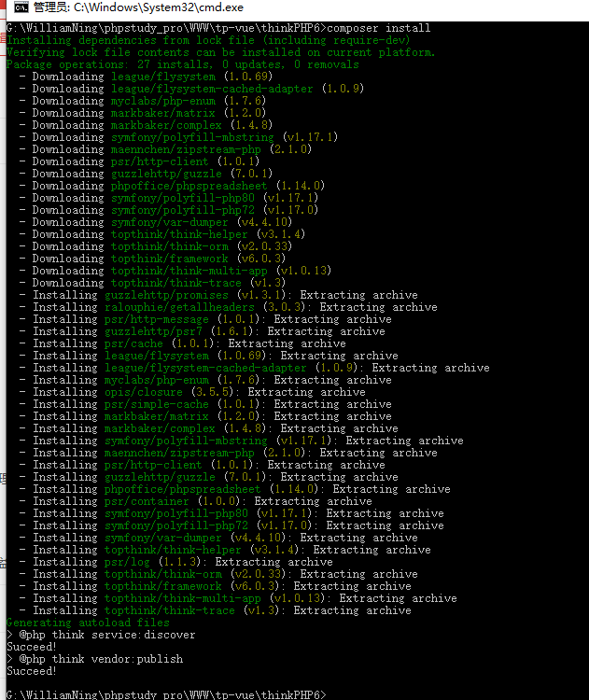
Task: Click the 'Installing myclabs/php-enum' line
Action: [205, 380]
